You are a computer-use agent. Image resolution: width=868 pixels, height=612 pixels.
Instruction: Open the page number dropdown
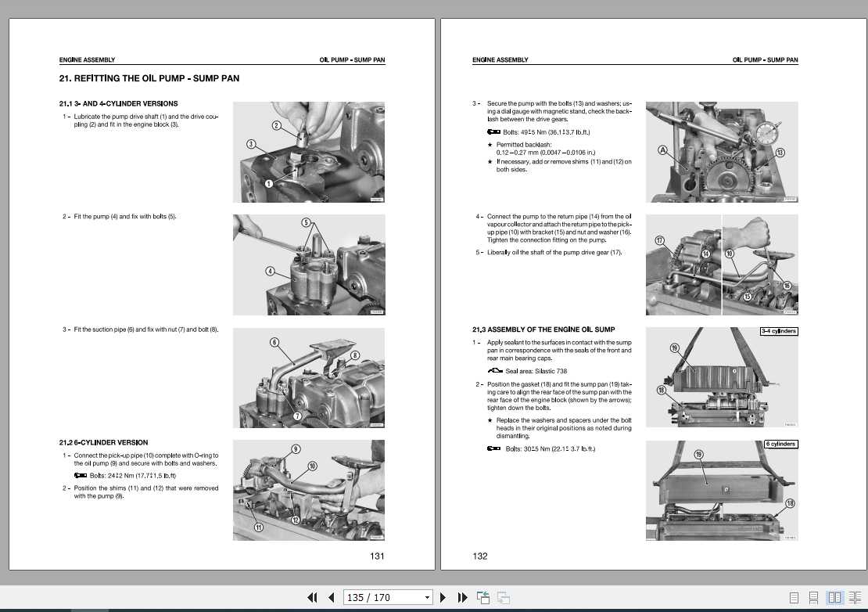[x=428, y=596]
